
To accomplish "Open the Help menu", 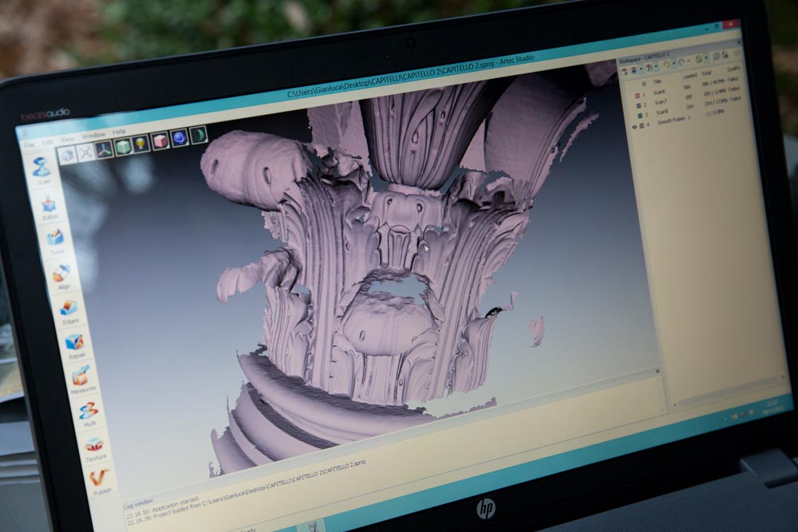I will [x=119, y=131].
